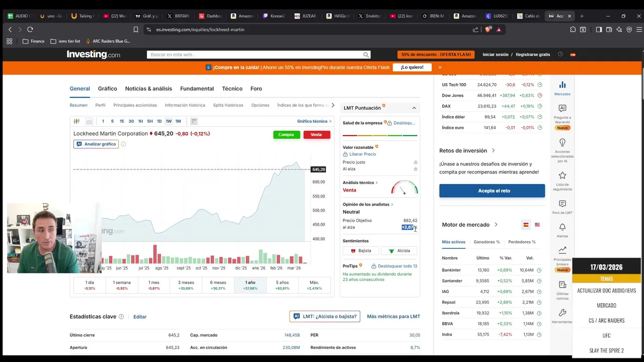
Task: Collapse LMT Puntuación panel
Action: point(414,108)
